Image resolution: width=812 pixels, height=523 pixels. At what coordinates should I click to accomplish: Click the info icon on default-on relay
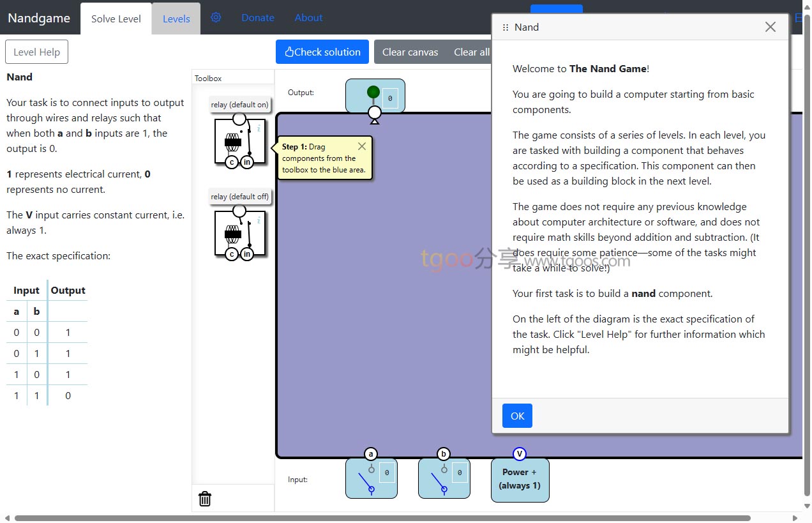tap(259, 128)
